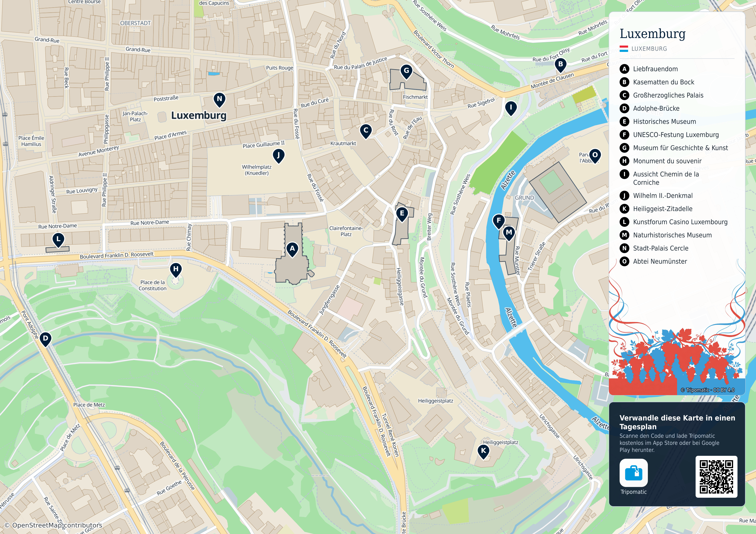Click the Luxemburg title in legend panel
The height and width of the screenshot is (534, 756).
[x=652, y=34]
